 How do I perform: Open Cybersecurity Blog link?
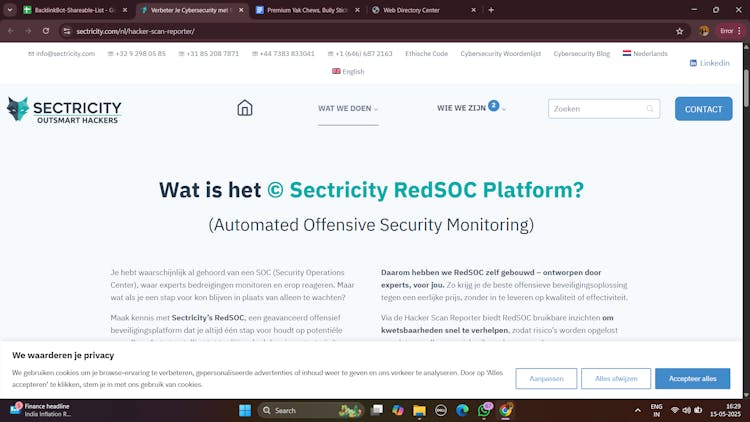[581, 54]
